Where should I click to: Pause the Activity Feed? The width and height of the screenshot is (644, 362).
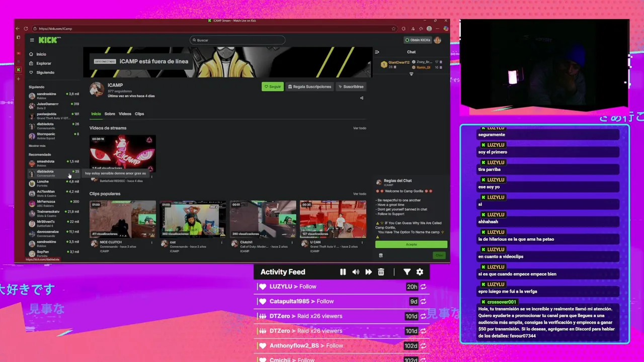343,272
